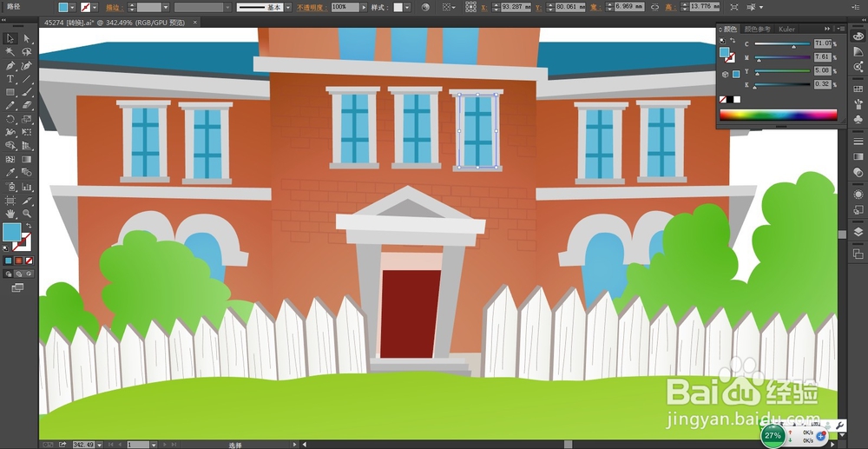Select the Free Transform tool
This screenshot has width=868, height=449.
[x=26, y=132]
